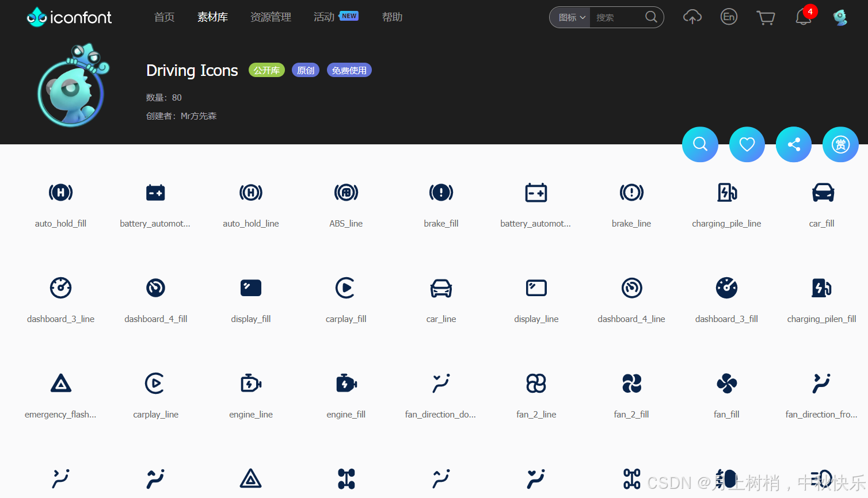Select the fan_2_line icon
Image resolution: width=868 pixels, height=498 pixels.
[x=536, y=384]
